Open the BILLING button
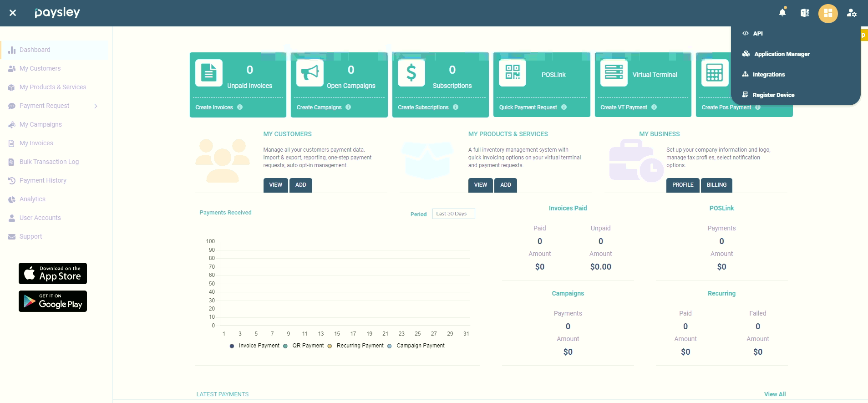 (x=716, y=185)
